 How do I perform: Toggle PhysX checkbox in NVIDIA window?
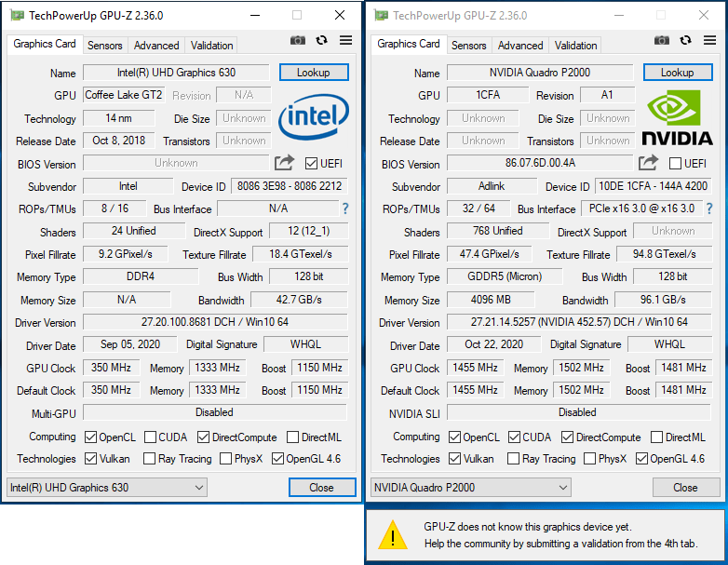589,459
